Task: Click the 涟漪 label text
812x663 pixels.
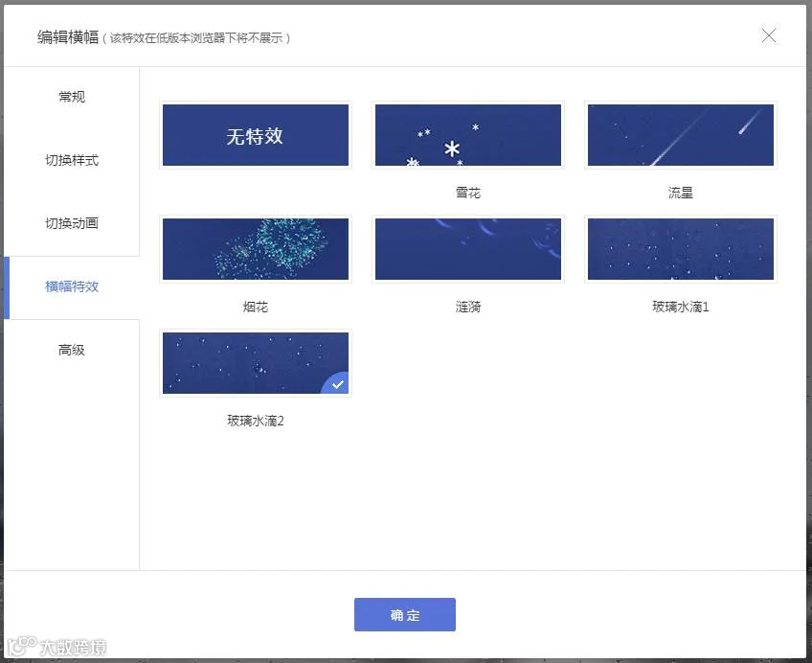Action: pos(467,308)
